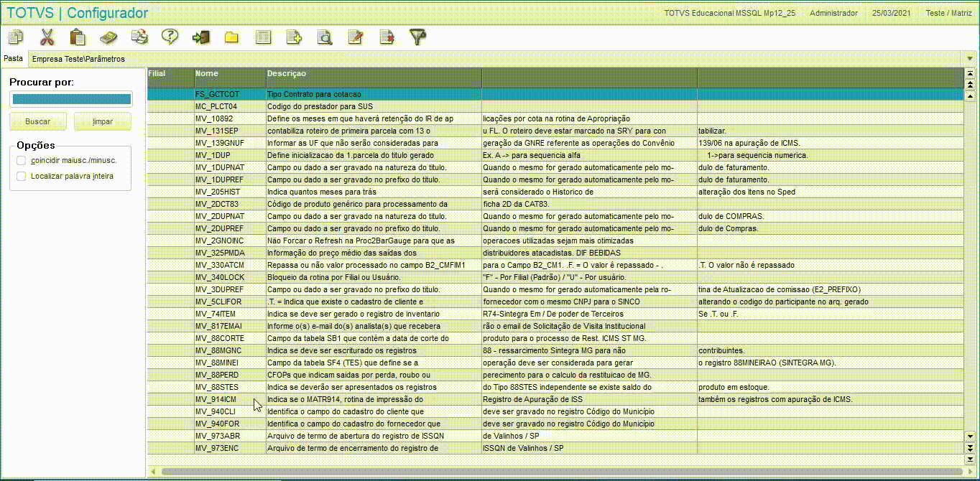Click the Paste clipboard icon

click(78, 37)
